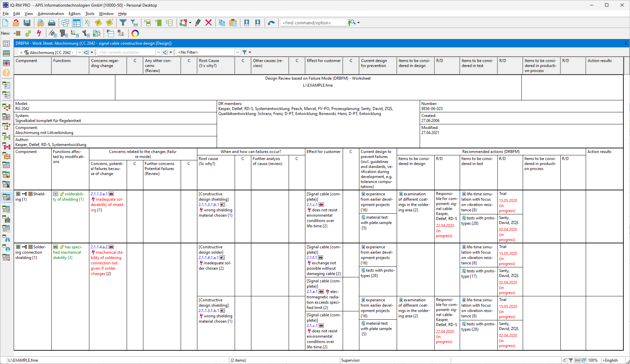Toggle checkbox of prevention 'tests with prototypes {28}'
Image resolution: width=630 pixels, height=364 pixels.
click(363, 270)
